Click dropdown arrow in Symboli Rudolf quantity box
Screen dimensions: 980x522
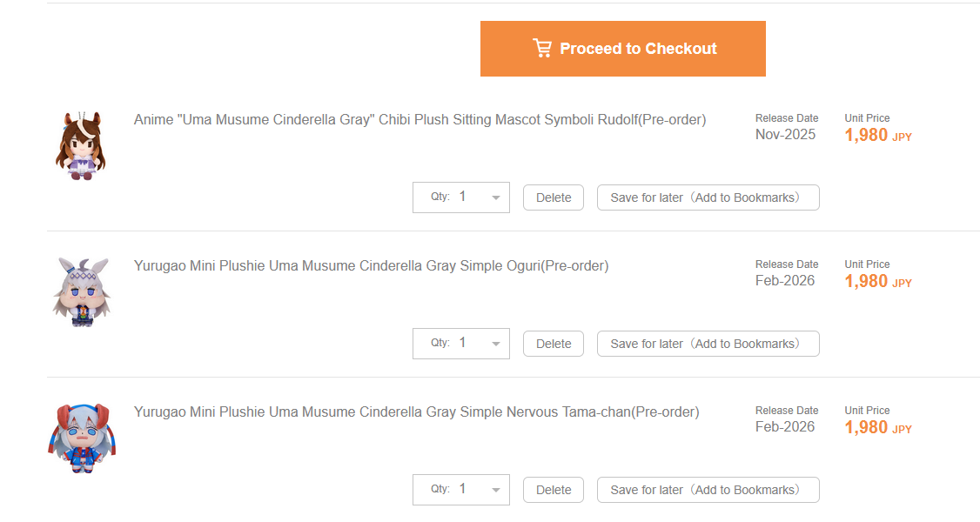pos(495,198)
